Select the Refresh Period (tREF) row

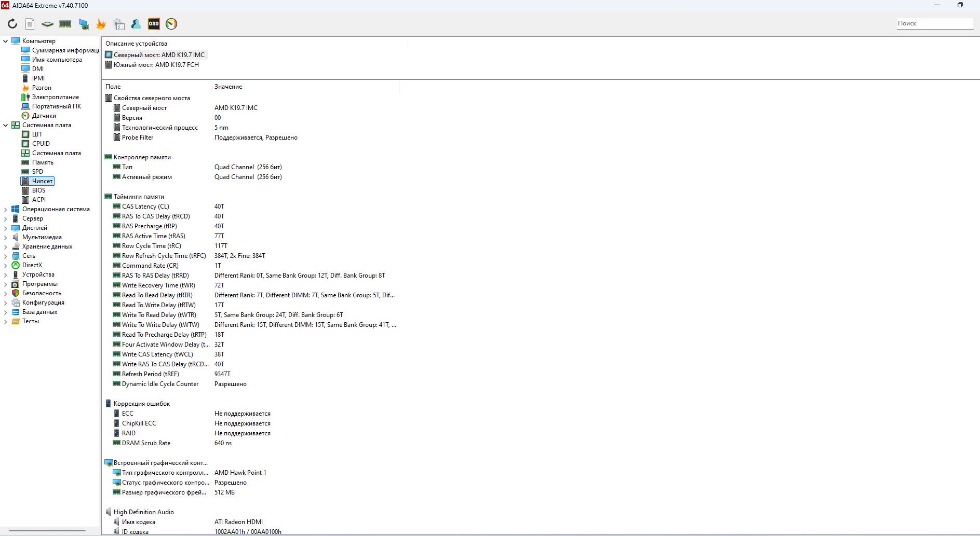(250, 374)
